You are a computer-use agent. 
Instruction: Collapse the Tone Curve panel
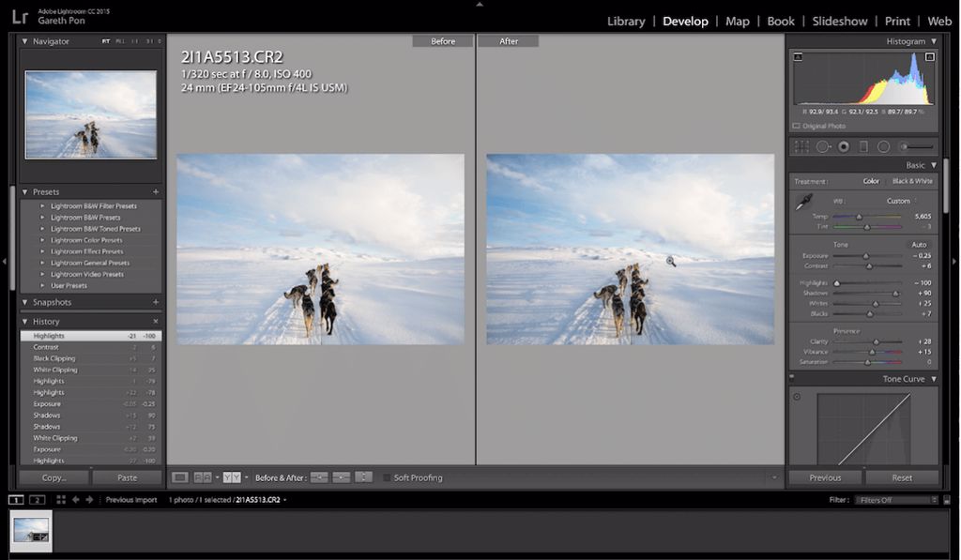pos(934,379)
